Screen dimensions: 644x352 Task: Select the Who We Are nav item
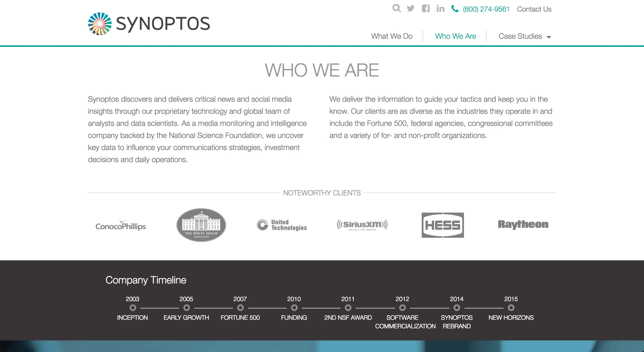click(456, 36)
